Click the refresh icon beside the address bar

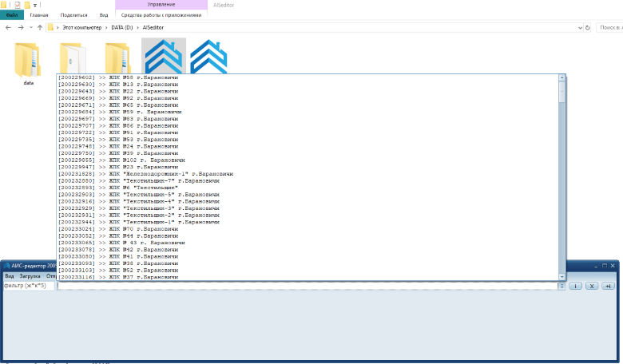588,27
